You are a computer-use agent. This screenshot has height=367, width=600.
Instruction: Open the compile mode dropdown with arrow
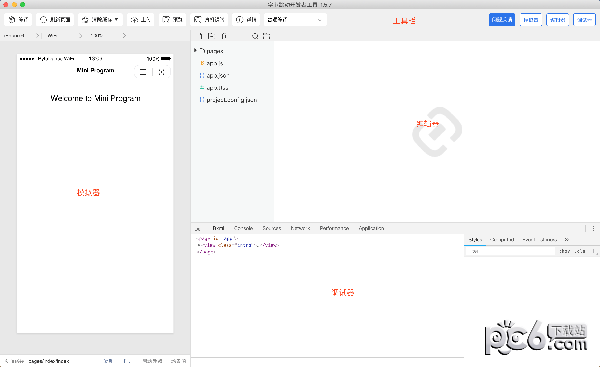tap(100, 20)
